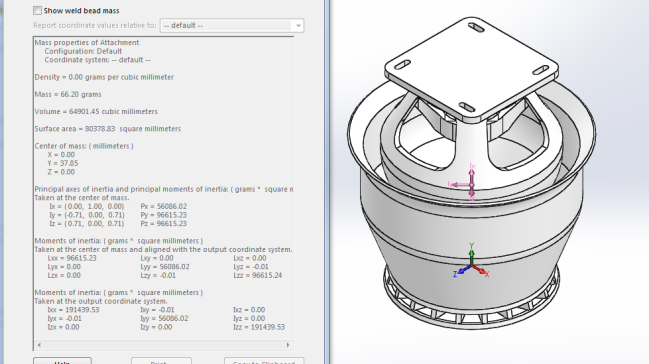649x364 pixels.
Task: Click the Print button
Action: [161, 361]
